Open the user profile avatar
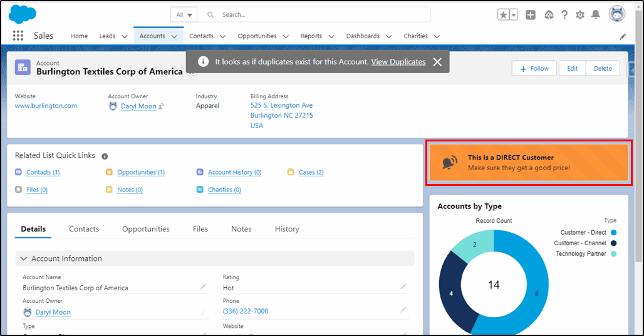The height and width of the screenshot is (336, 644). point(616,14)
